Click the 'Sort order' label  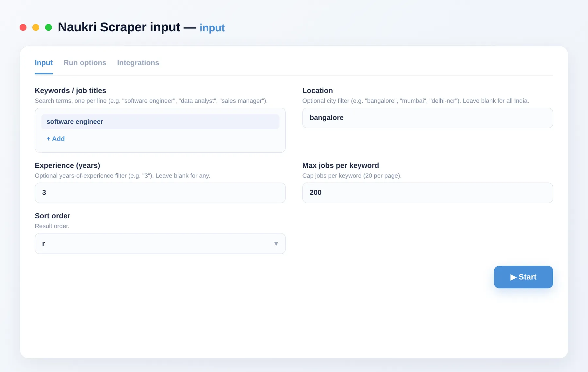53,216
